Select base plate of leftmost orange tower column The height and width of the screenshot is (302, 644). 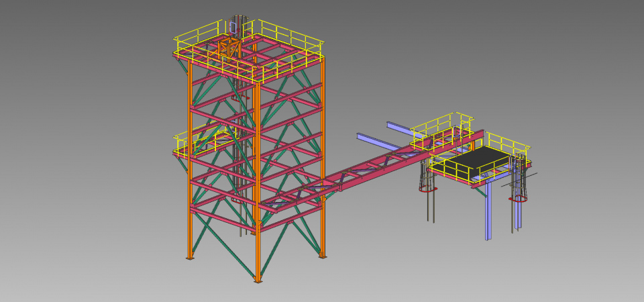click(190, 258)
